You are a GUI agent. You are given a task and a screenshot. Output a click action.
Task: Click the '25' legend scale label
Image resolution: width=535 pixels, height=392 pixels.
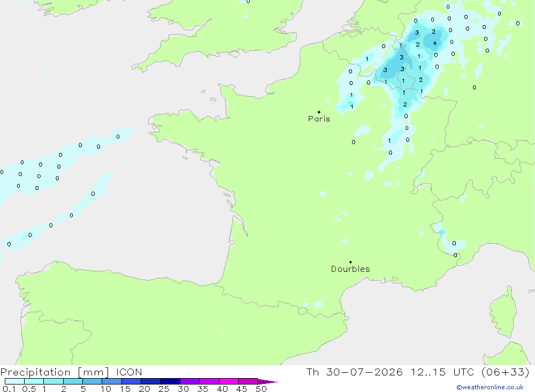[164, 389]
